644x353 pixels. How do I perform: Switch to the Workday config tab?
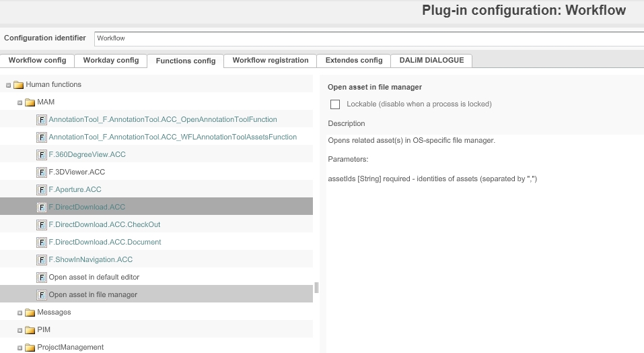110,61
